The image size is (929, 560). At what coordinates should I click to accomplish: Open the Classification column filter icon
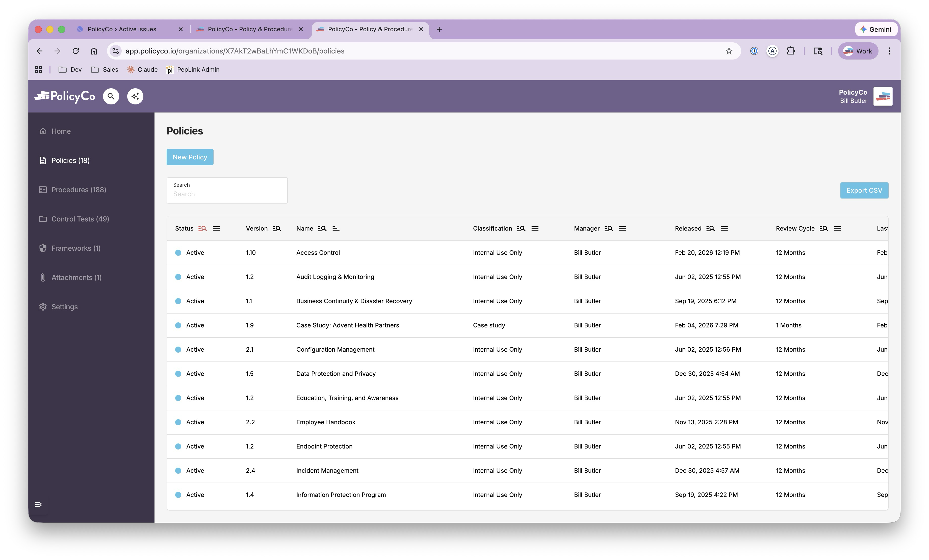[x=521, y=228]
